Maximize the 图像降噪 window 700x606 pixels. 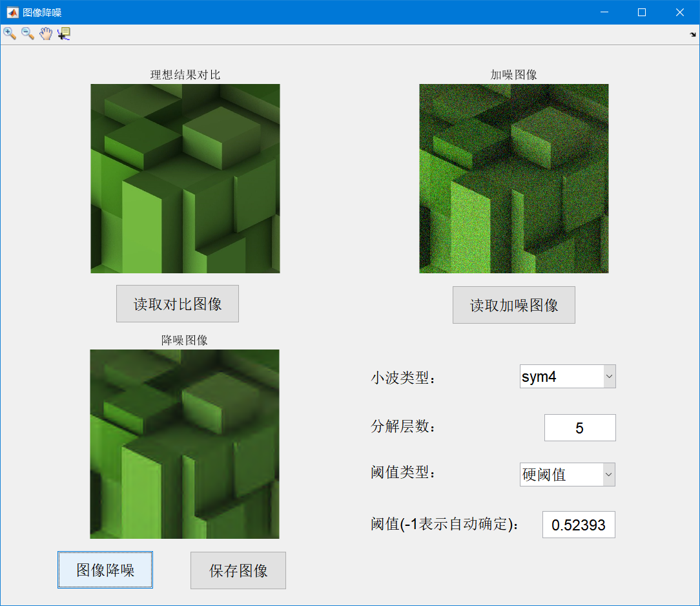pos(642,12)
